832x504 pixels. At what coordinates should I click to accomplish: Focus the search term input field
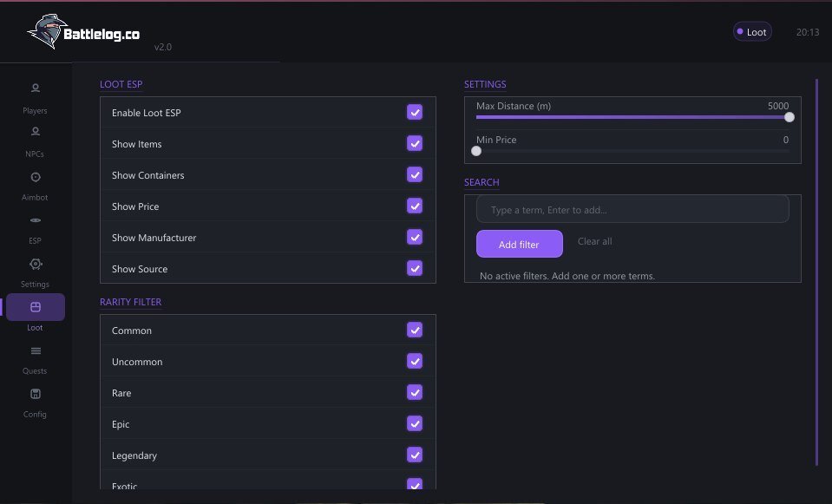pos(632,210)
